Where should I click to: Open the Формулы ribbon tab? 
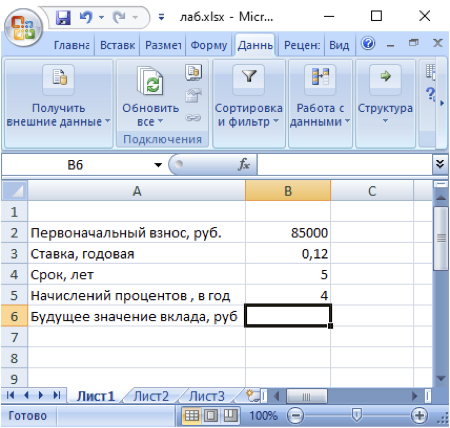209,45
